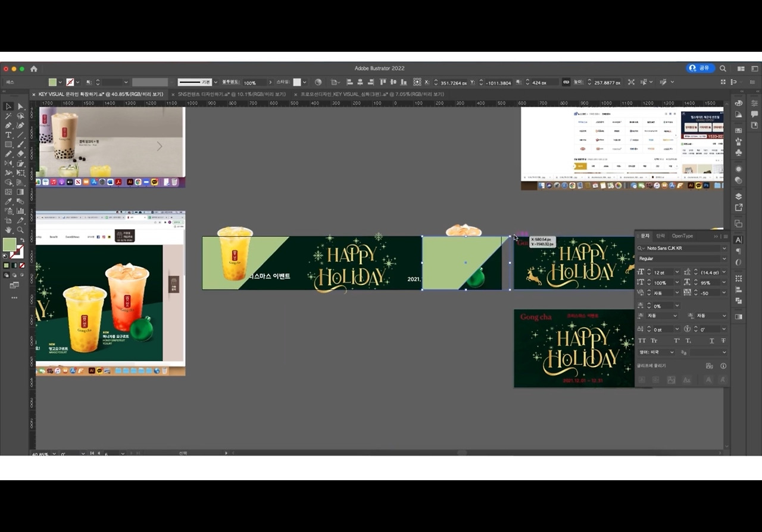Choose the Column Graph tool

pos(20,211)
